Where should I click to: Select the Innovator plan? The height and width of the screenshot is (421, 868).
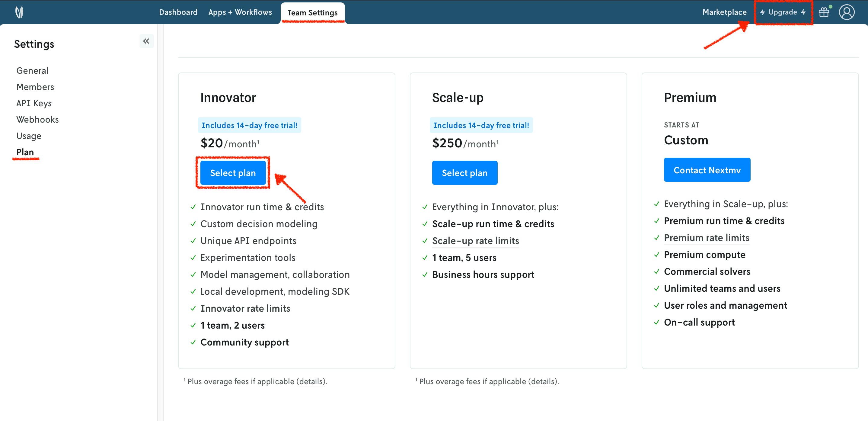point(233,173)
